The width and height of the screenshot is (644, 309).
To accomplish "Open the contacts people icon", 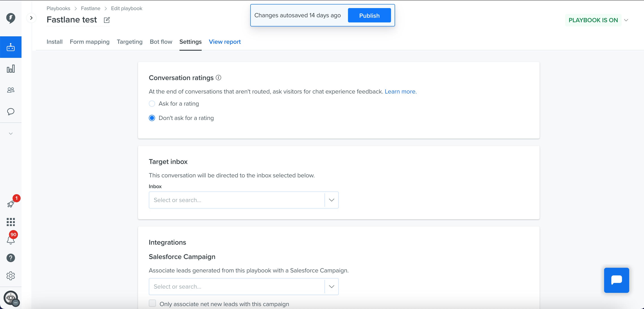I will point(11,90).
